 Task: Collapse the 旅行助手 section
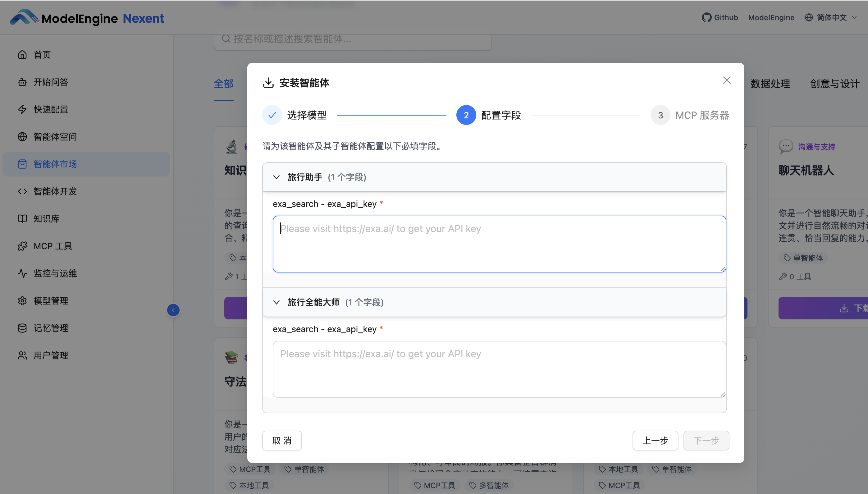click(276, 177)
